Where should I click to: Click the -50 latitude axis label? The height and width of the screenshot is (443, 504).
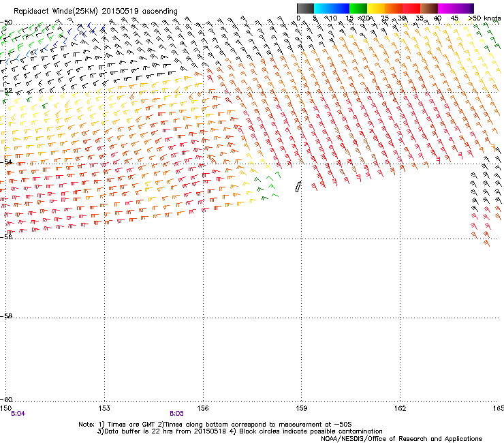(7, 22)
